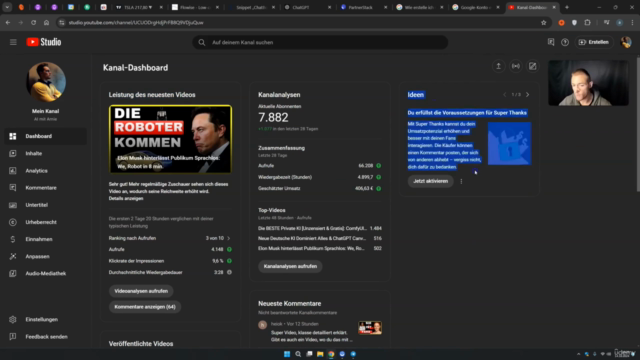
Task: Open top video 'Neue Deutsche KI Dominiert Alles'
Action: pos(312,238)
